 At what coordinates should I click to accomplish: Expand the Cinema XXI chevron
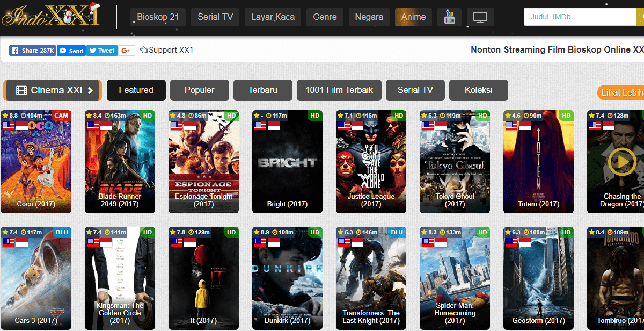[90, 90]
